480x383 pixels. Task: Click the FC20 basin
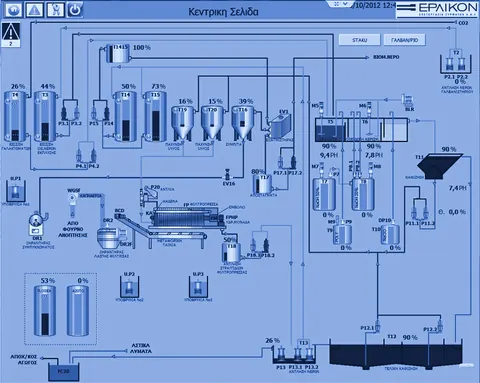pyautogui.click(x=63, y=371)
